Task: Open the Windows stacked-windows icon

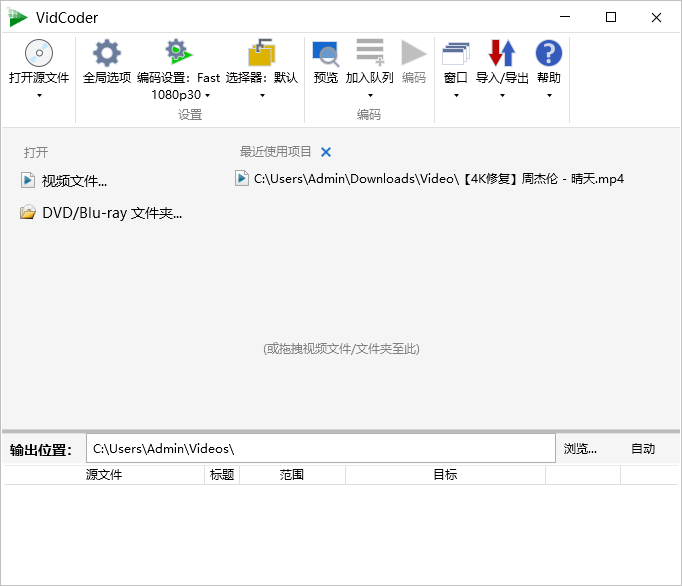Action: coord(455,54)
